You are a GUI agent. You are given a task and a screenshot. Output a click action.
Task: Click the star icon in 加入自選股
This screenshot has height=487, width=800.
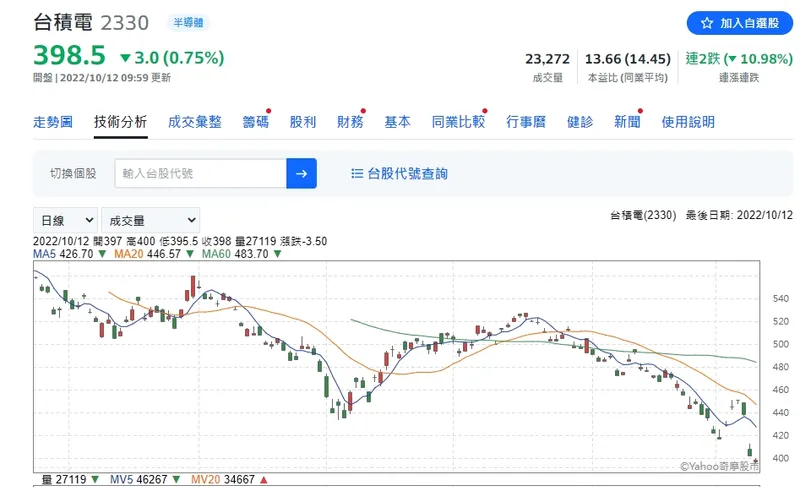pos(706,23)
